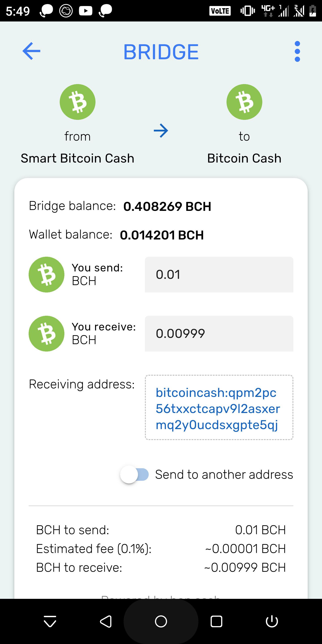322x644 pixels.
Task: Tap the Android home circle button
Action: 161,621
